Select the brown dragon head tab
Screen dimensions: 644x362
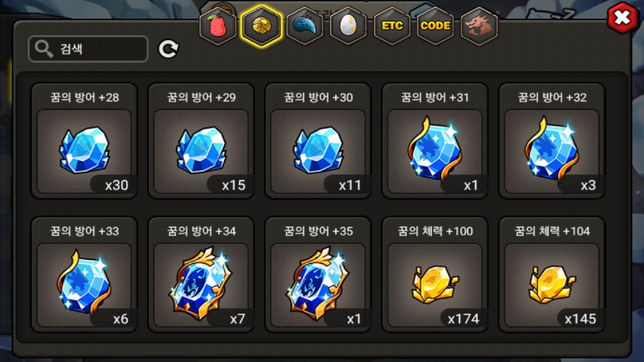[479, 26]
